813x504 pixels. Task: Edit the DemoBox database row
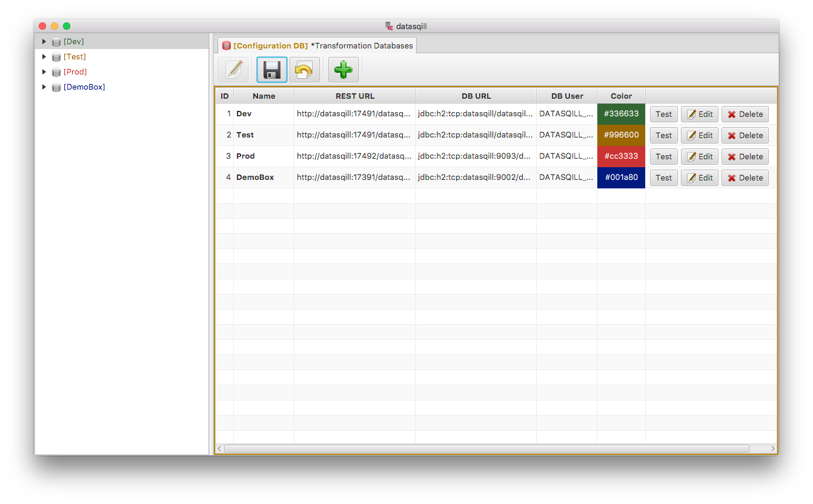coord(699,177)
